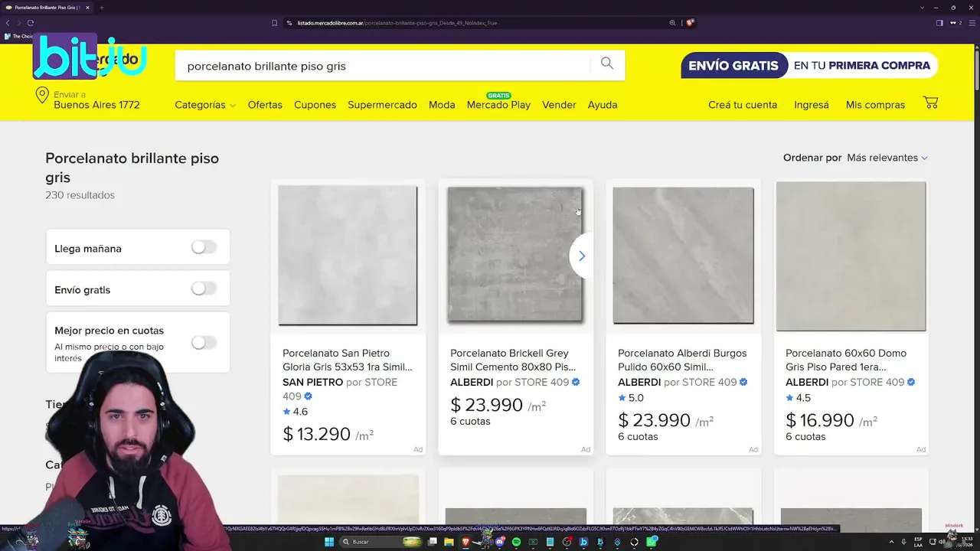Open Mercado Play
Screen dimensions: 980x551
[498, 105]
